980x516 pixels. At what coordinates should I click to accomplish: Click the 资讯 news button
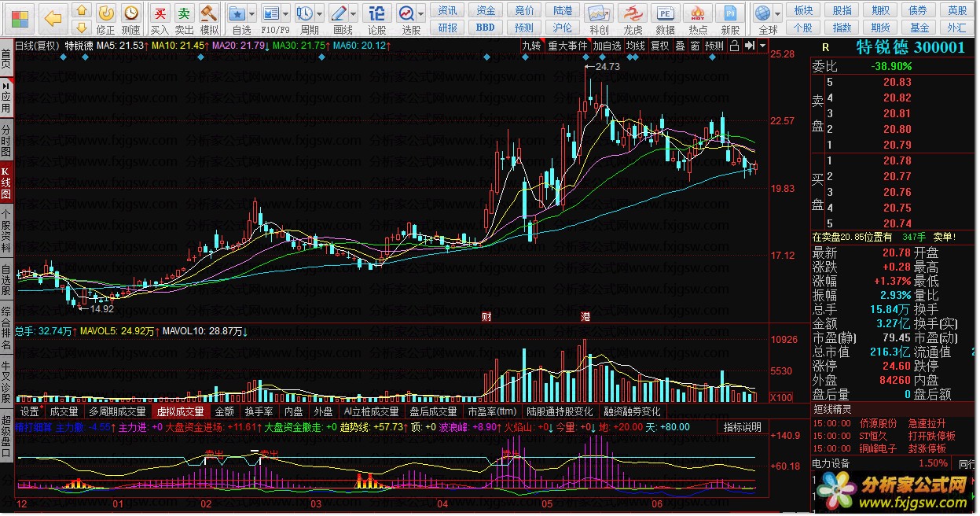(447, 10)
